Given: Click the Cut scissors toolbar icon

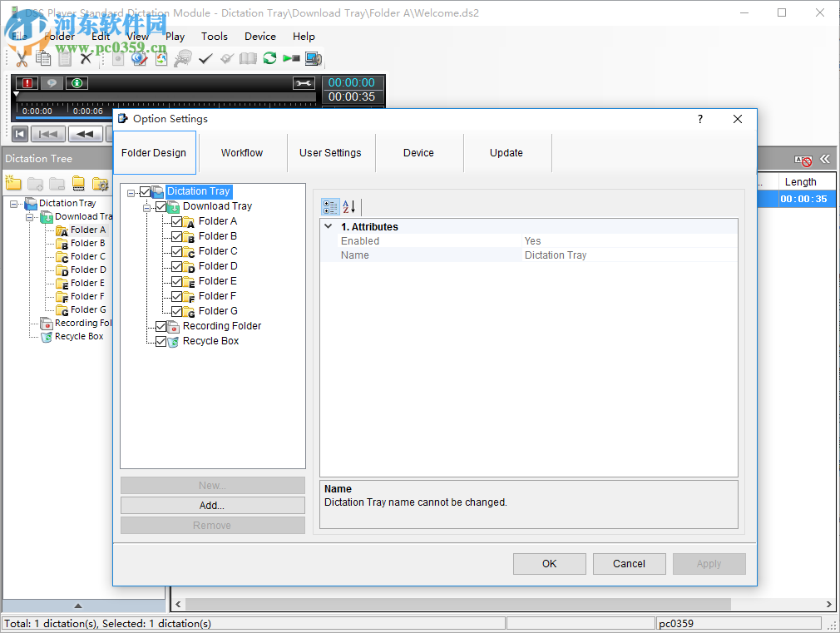Looking at the screenshot, I should pyautogui.click(x=22, y=58).
